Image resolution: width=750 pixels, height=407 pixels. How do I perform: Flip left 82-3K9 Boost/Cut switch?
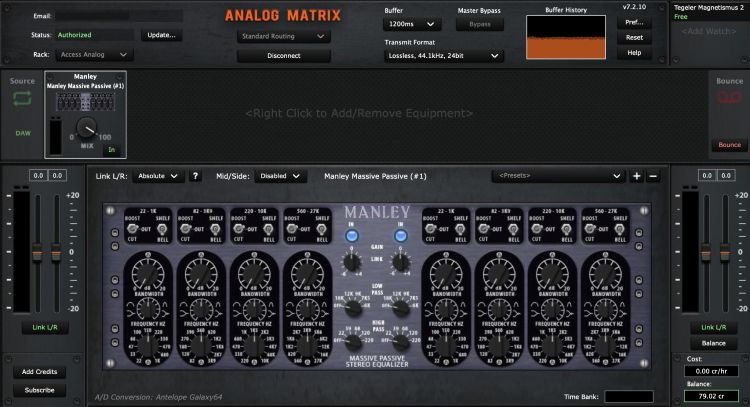coord(185,229)
